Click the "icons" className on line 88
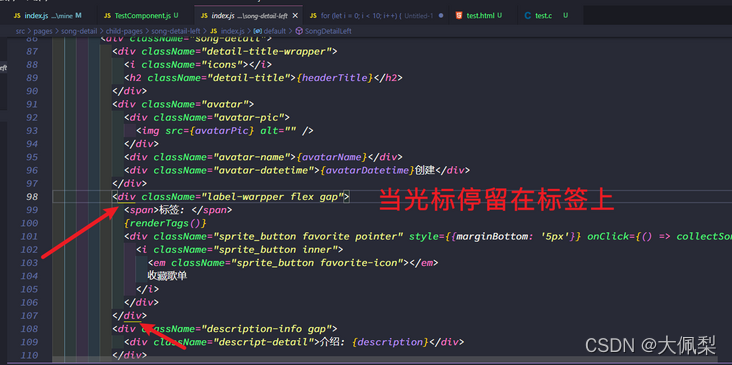The image size is (732, 365). click(x=224, y=64)
